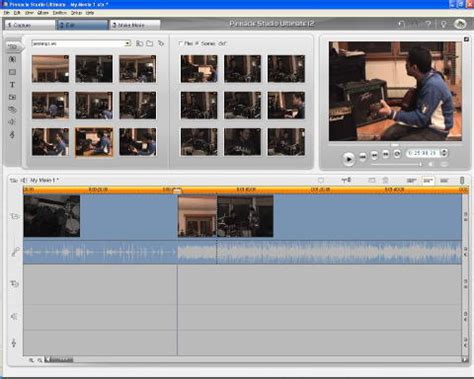Delete selected clip with trash icon

(x=385, y=180)
